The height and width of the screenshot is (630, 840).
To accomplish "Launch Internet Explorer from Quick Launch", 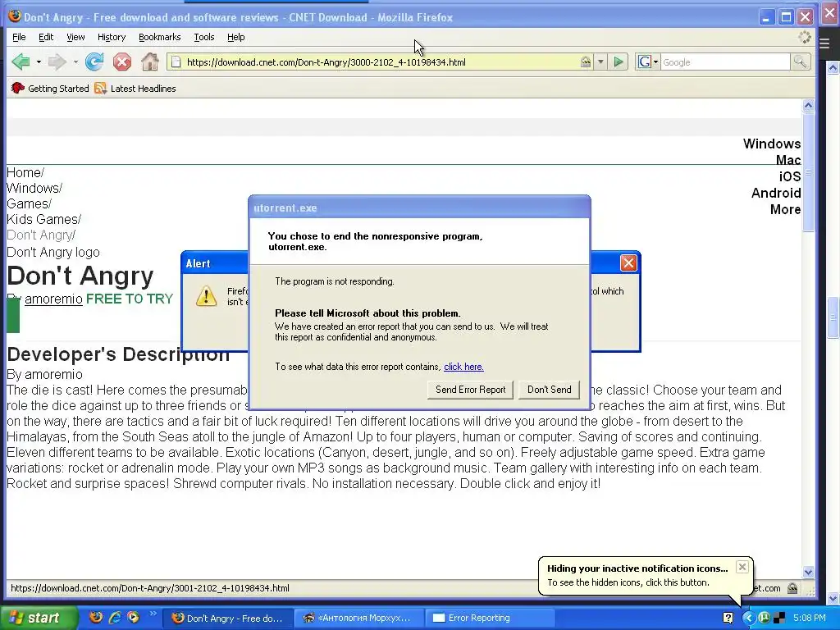I will click(115, 617).
